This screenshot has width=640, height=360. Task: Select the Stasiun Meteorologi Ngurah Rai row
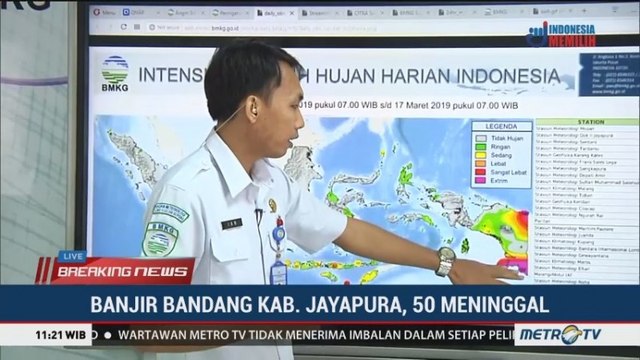tap(588, 215)
